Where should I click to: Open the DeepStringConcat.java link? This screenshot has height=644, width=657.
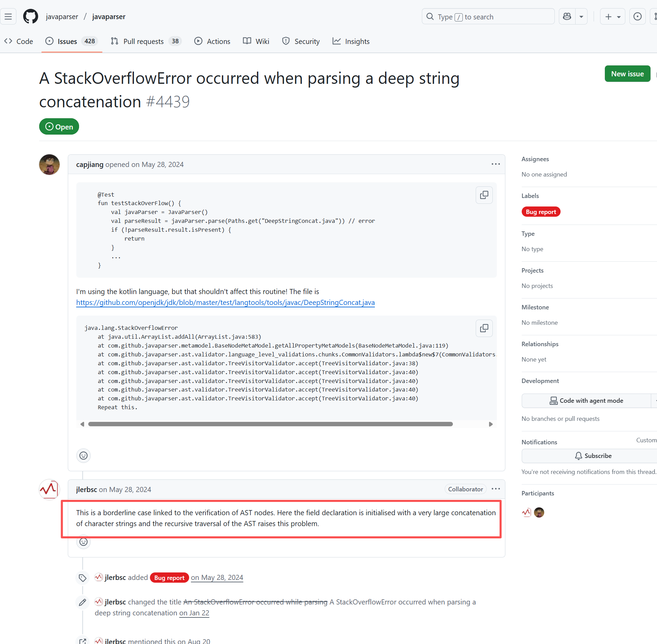click(x=225, y=303)
